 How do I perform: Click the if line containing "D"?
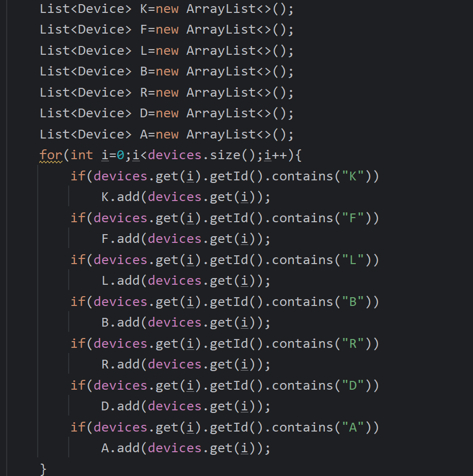(225, 386)
